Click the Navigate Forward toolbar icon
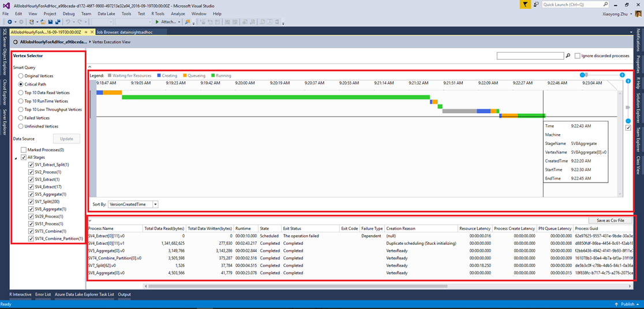Screen dimensions: 644x309 click(21, 21)
